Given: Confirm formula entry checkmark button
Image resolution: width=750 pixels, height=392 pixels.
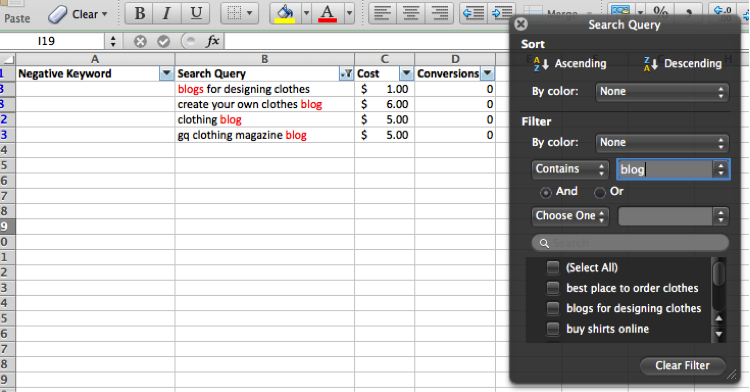Looking at the screenshot, I should click(164, 42).
